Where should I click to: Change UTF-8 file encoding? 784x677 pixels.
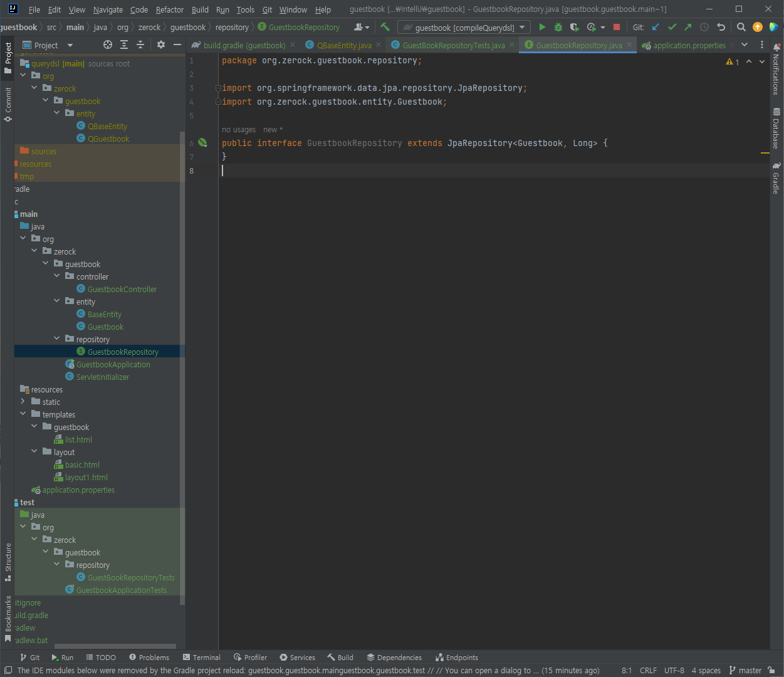tap(674, 670)
